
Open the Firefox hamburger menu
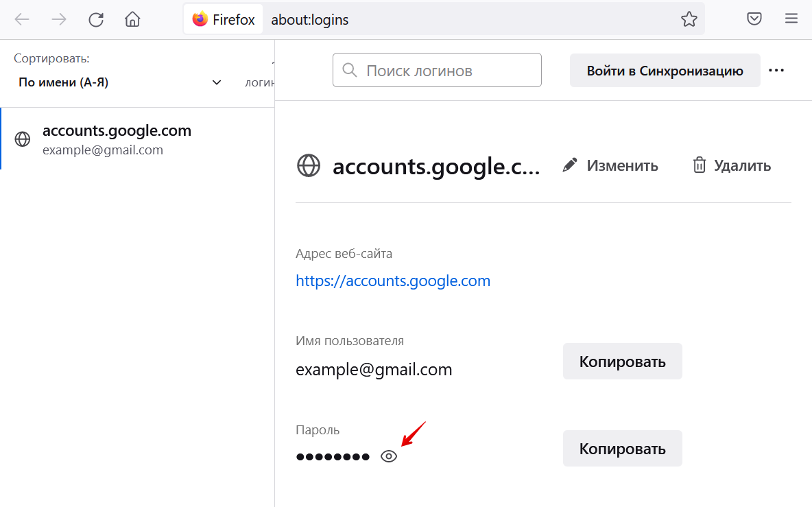coord(791,19)
